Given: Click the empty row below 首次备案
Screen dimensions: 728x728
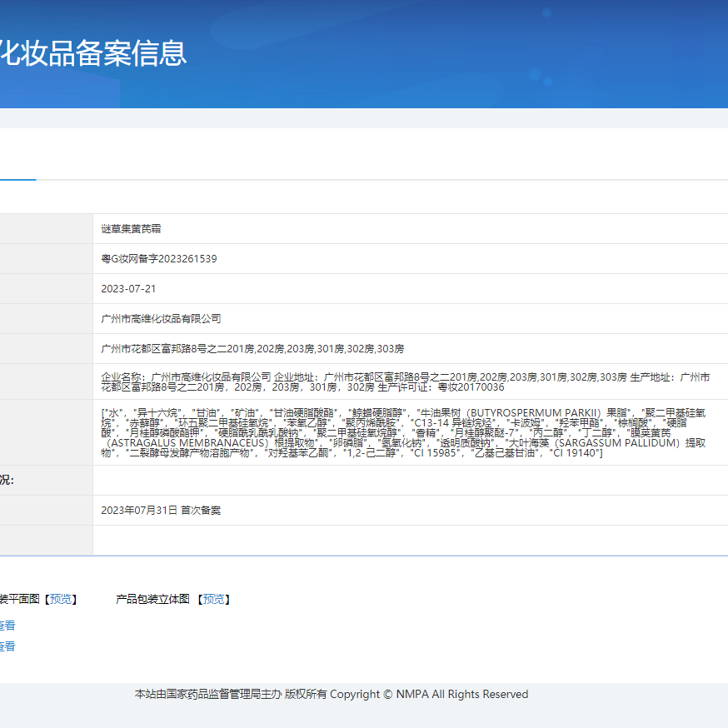Looking at the screenshot, I should coord(408,541).
